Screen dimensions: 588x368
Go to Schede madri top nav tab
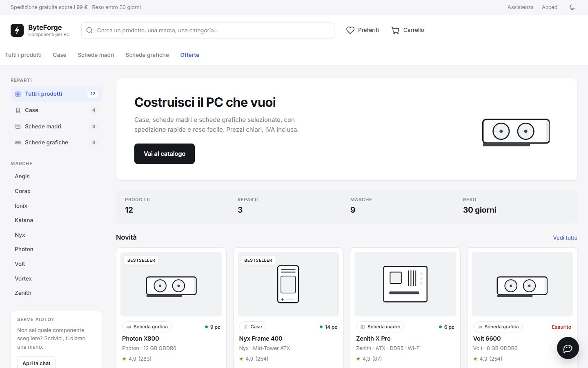pyautogui.click(x=96, y=55)
